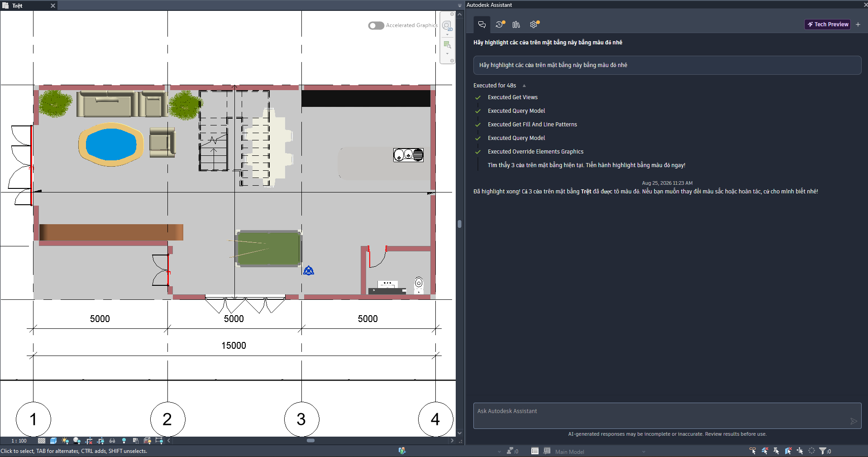Toggle Select Links icon in status bar
The width and height of the screenshot is (868, 457).
(753, 451)
